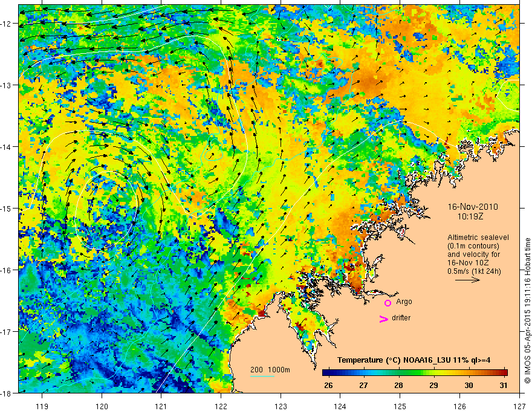Click the latitude axis label -16
532x411 pixels.
6,270
